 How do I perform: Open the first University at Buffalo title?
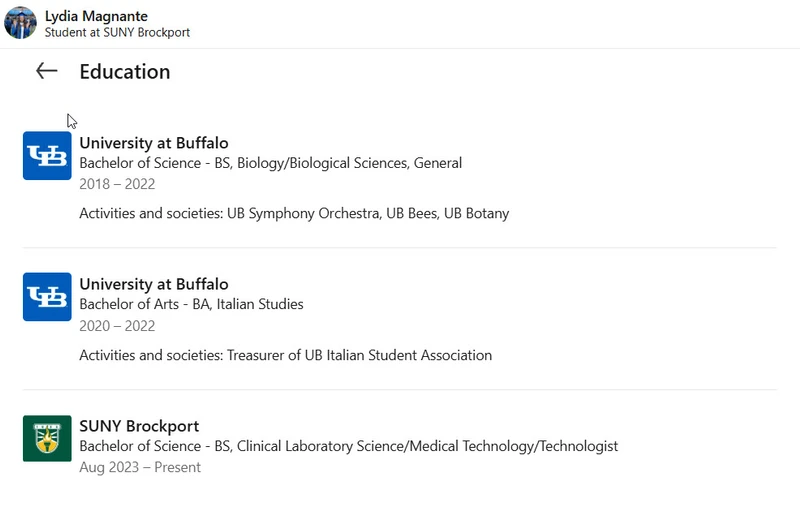[154, 143]
